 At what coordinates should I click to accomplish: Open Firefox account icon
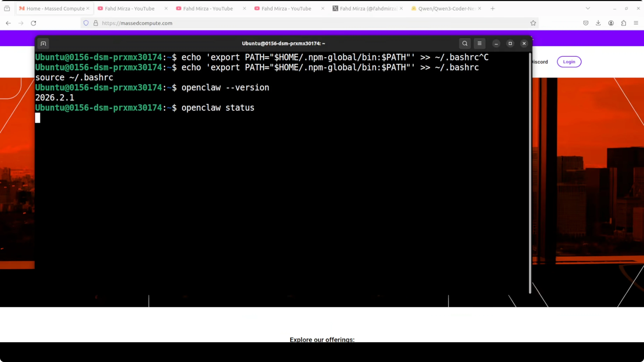click(611, 23)
